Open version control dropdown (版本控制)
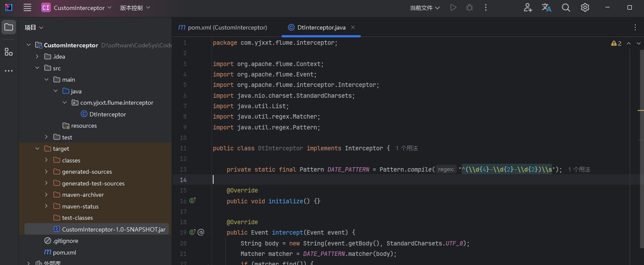644x265 pixels. tap(135, 8)
